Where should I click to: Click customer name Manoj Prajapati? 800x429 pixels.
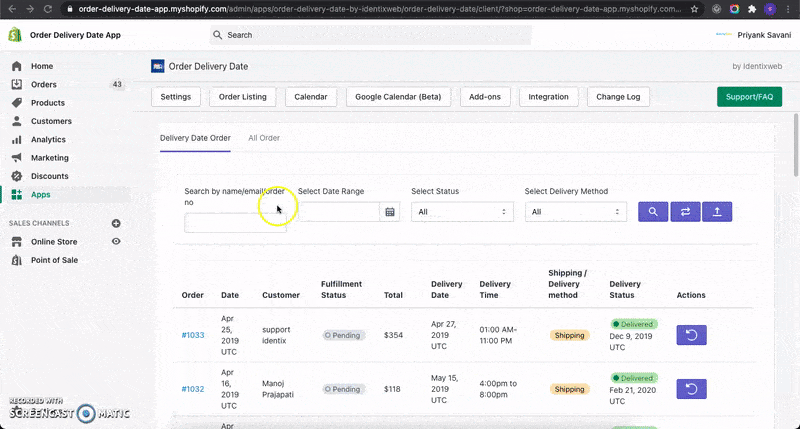pos(278,389)
